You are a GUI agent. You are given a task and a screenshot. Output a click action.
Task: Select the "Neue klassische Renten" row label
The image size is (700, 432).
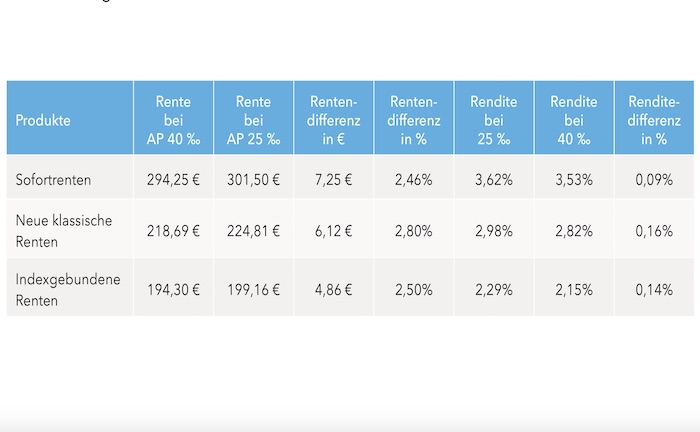tap(64, 230)
